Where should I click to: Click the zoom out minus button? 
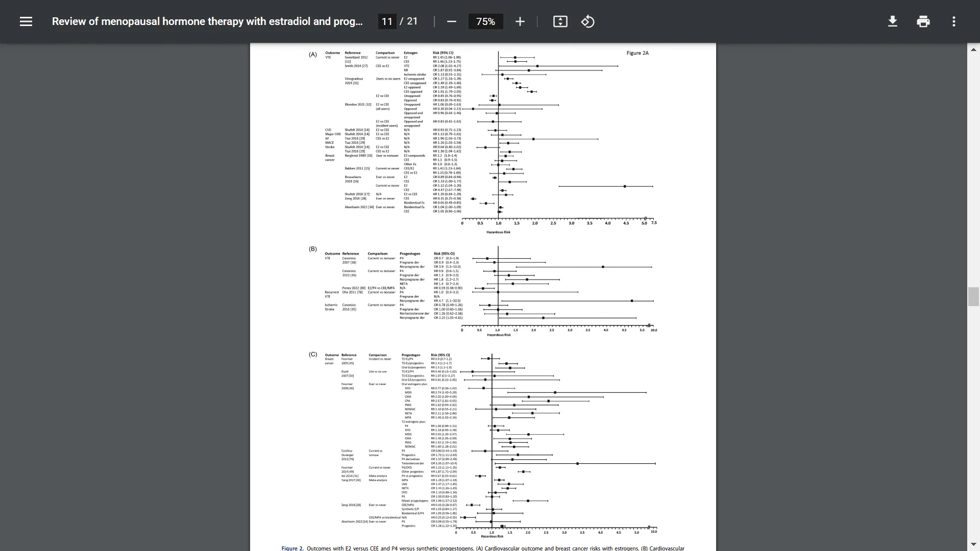pyautogui.click(x=451, y=21)
